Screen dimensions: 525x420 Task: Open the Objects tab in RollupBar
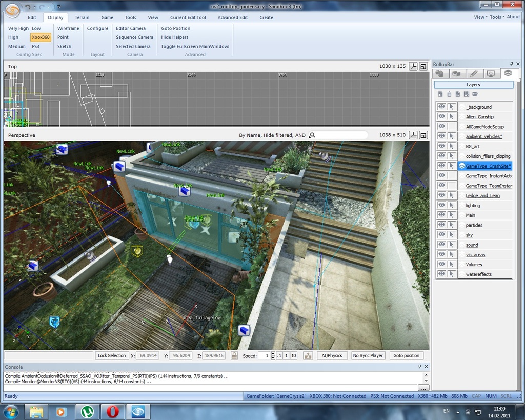point(439,73)
